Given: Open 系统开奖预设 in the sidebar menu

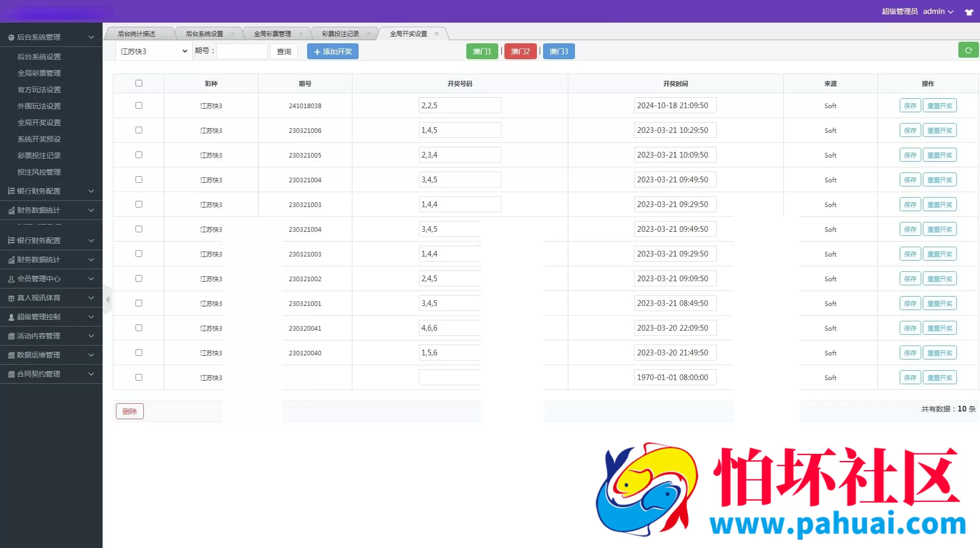Looking at the screenshot, I should pos(39,139).
